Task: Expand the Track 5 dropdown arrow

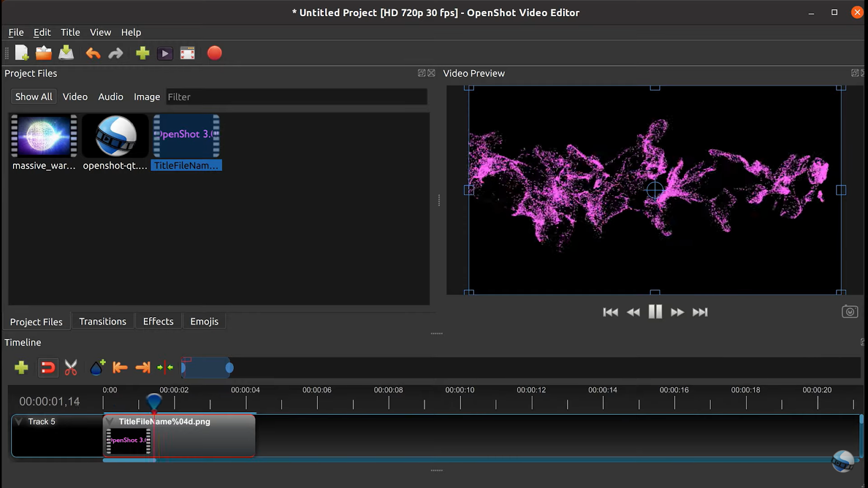Action: tap(19, 421)
